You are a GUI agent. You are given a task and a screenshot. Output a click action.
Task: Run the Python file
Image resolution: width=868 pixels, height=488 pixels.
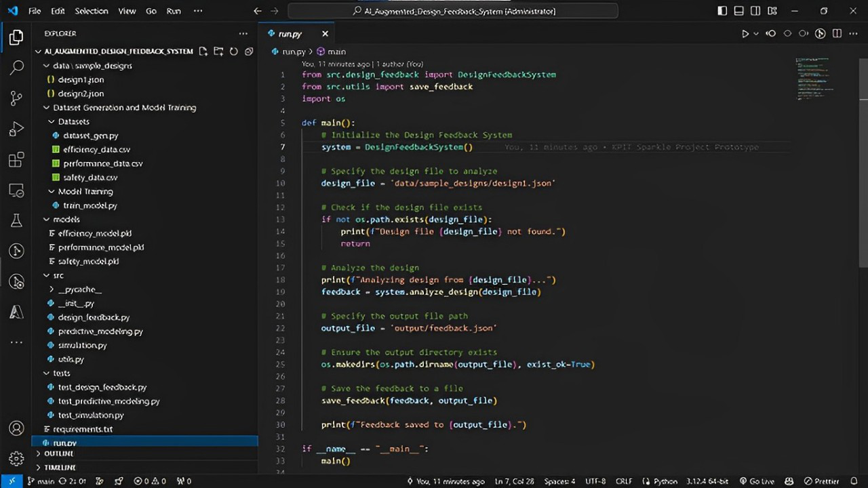click(x=745, y=33)
